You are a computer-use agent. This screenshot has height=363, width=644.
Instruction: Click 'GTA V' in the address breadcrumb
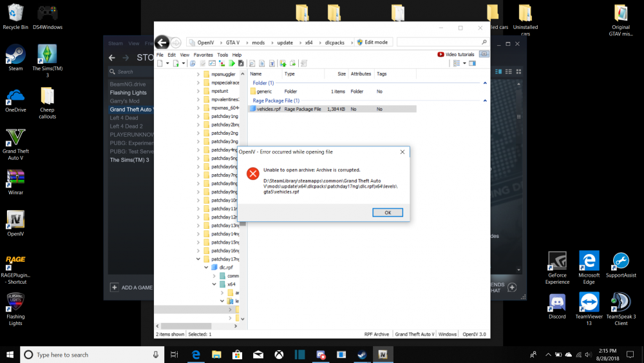point(232,43)
